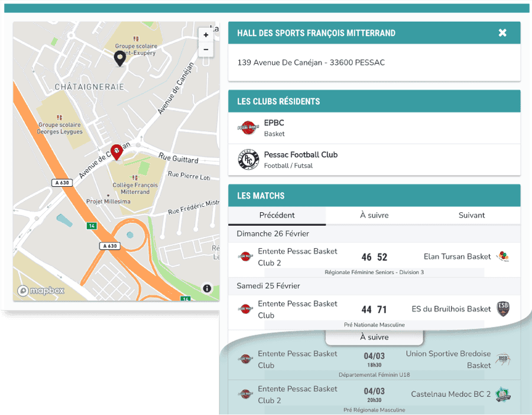
Task: Open the match with score 44 71
Action: [374, 309]
